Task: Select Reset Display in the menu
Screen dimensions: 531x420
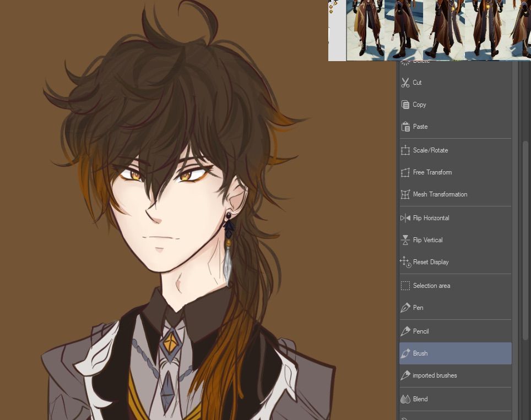Action: [x=456, y=262]
